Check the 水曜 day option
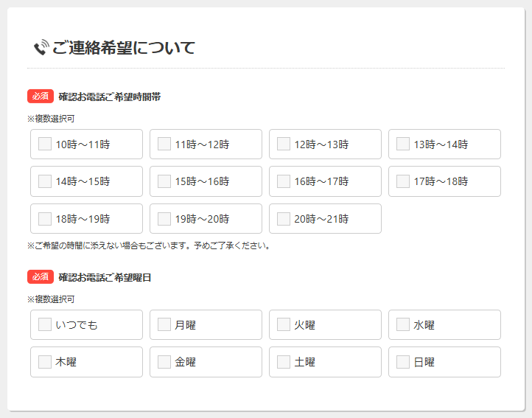Screen dimensions: 532x418 click(403, 325)
